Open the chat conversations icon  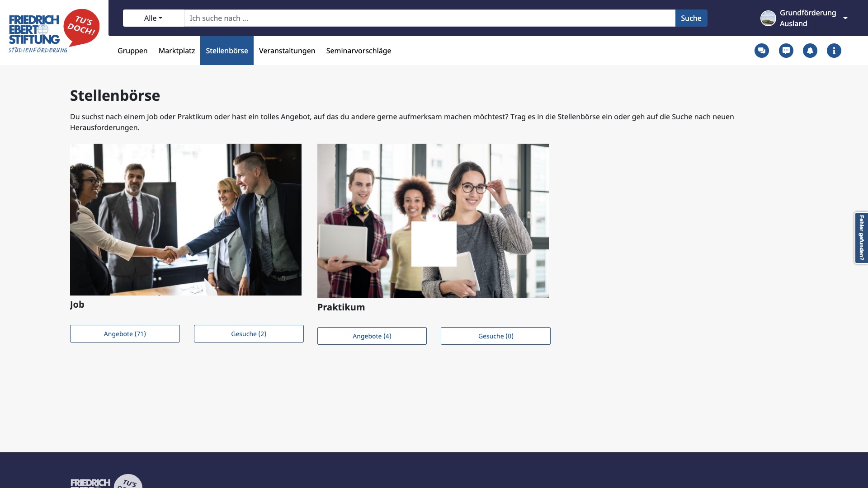click(x=762, y=51)
